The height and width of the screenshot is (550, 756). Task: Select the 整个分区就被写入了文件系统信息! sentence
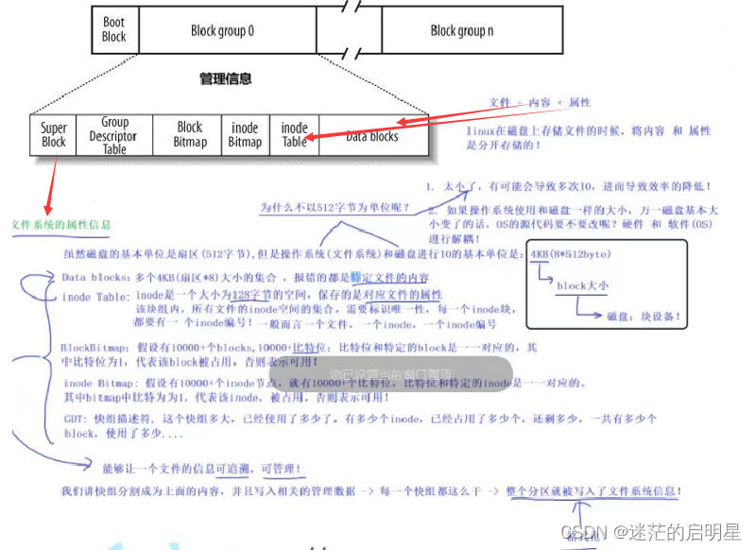point(593,491)
